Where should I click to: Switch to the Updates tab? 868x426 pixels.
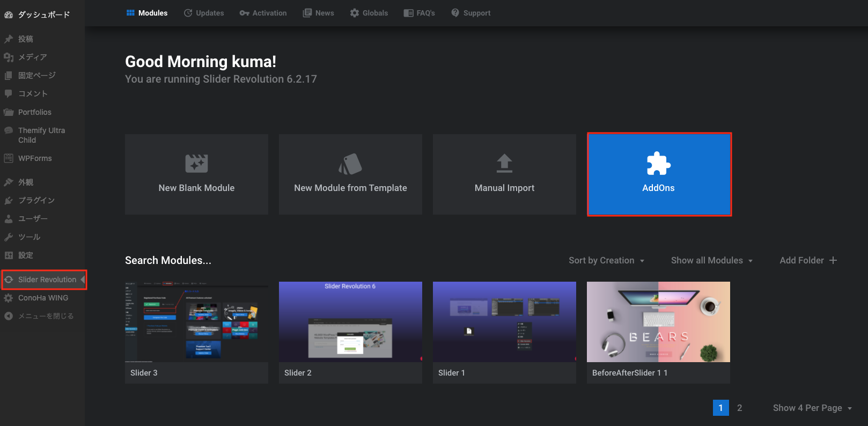click(x=204, y=13)
